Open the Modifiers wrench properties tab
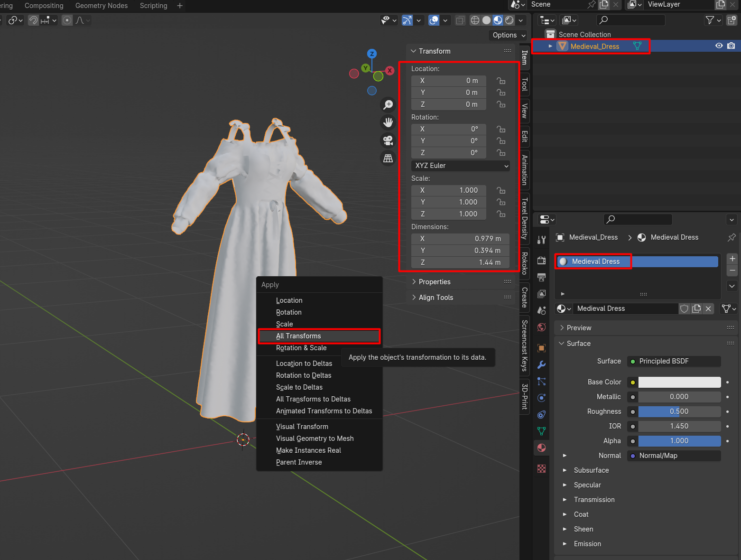 click(x=541, y=364)
